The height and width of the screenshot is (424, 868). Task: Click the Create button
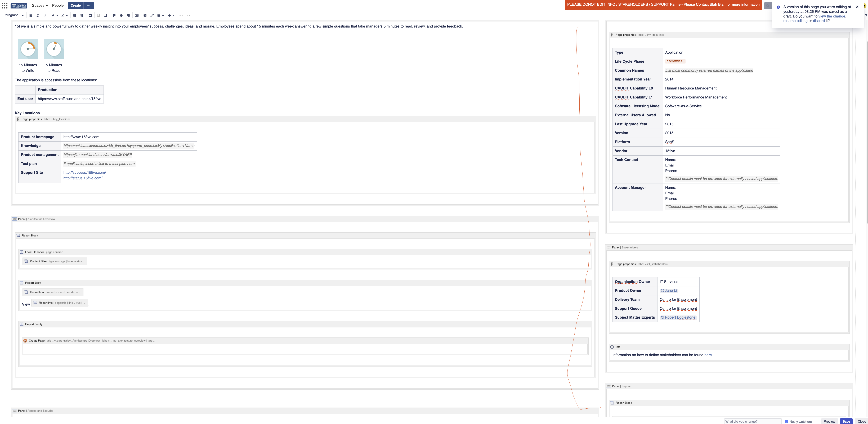75,6
